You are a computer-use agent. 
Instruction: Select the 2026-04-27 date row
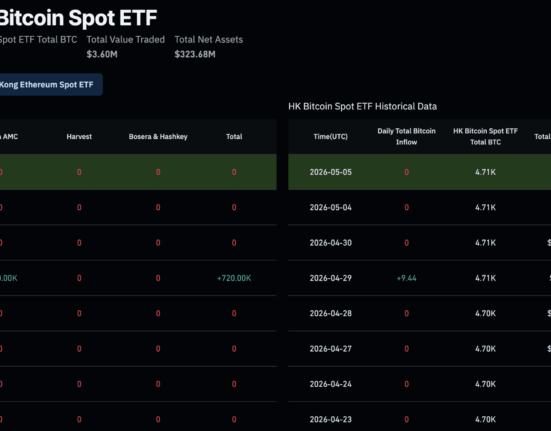click(x=420, y=349)
